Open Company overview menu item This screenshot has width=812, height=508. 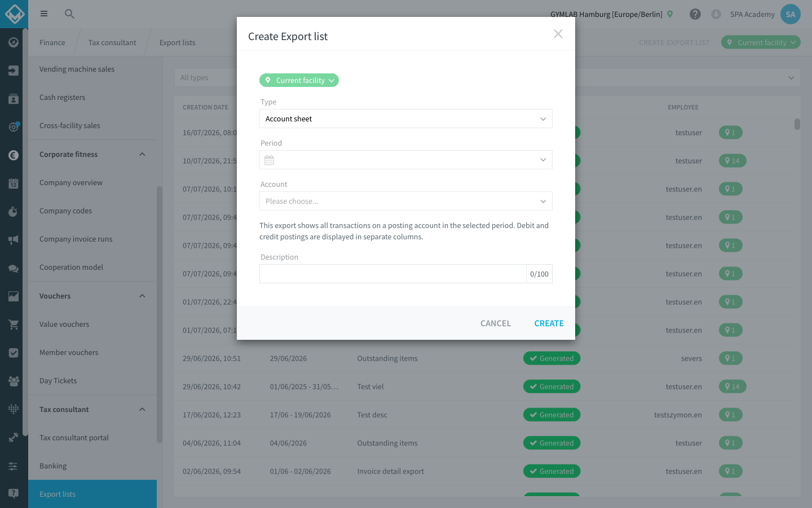coord(92,182)
